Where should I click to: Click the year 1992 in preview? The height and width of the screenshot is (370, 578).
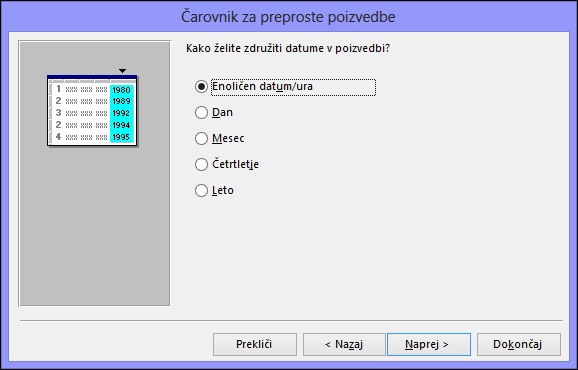coord(121,113)
